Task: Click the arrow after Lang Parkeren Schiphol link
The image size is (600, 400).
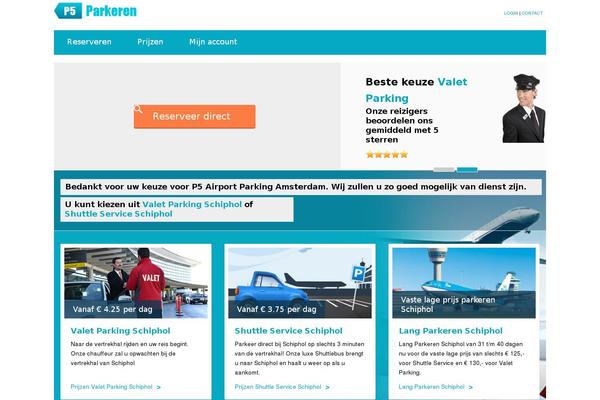Action: click(471, 387)
